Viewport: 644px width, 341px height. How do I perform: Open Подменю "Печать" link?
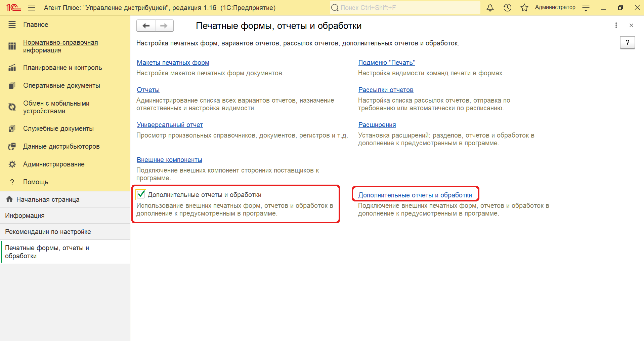(387, 63)
